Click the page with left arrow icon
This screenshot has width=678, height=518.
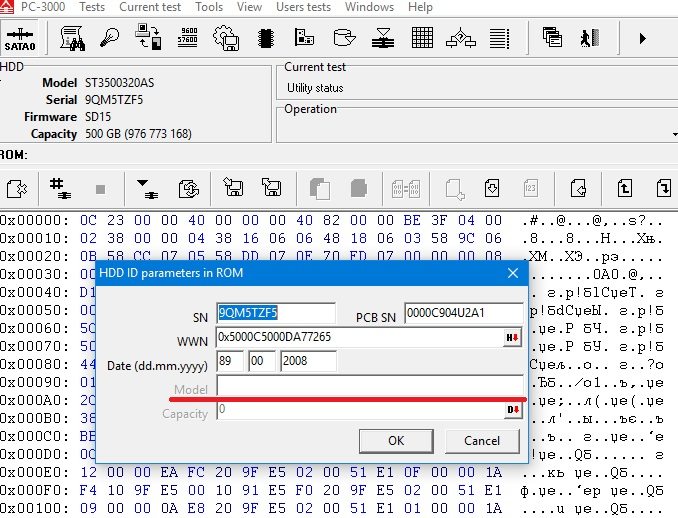tap(578, 189)
